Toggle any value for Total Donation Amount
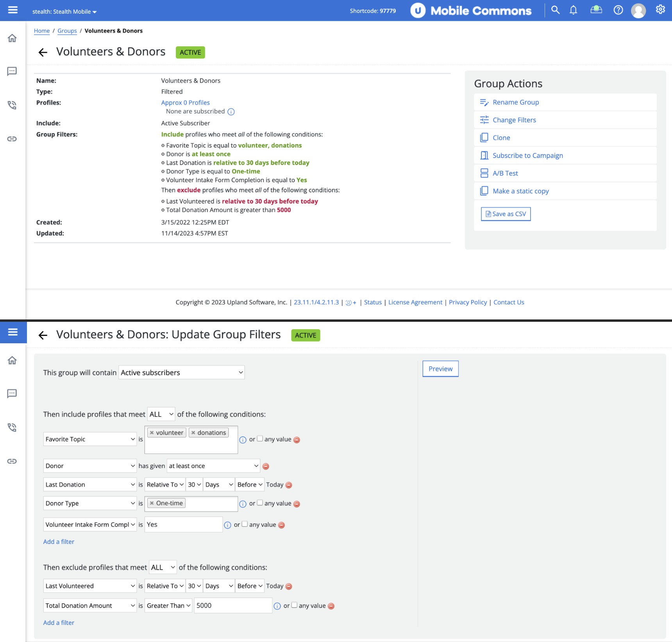672x642 pixels. (x=295, y=604)
